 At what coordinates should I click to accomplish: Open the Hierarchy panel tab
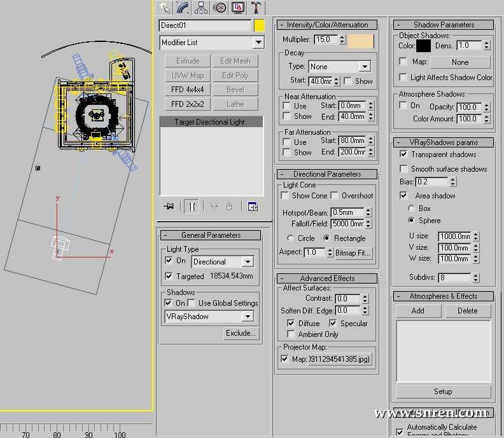202,8
